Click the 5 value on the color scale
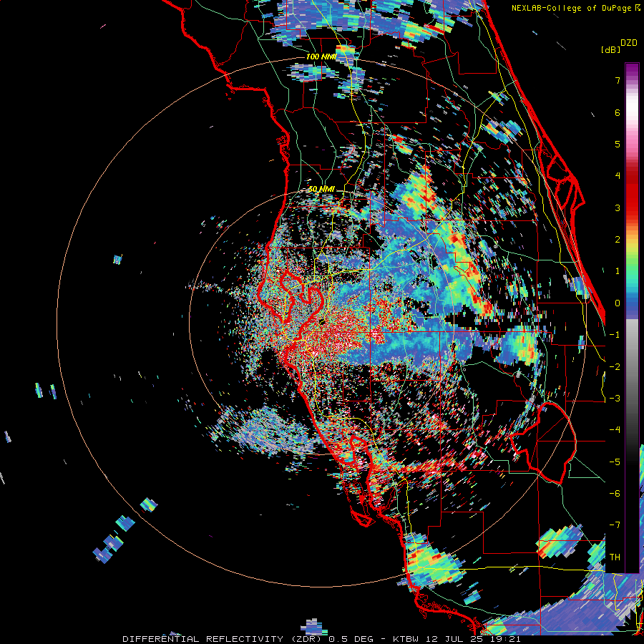 click(x=618, y=144)
